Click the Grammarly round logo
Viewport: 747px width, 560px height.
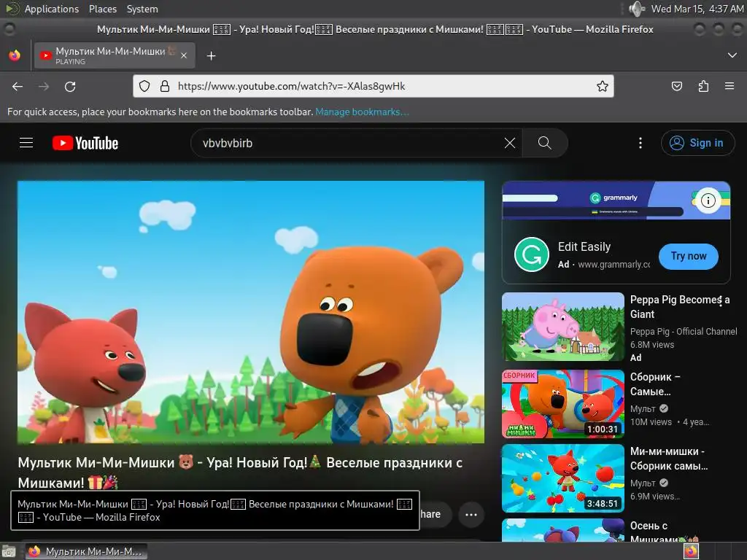pyautogui.click(x=532, y=254)
